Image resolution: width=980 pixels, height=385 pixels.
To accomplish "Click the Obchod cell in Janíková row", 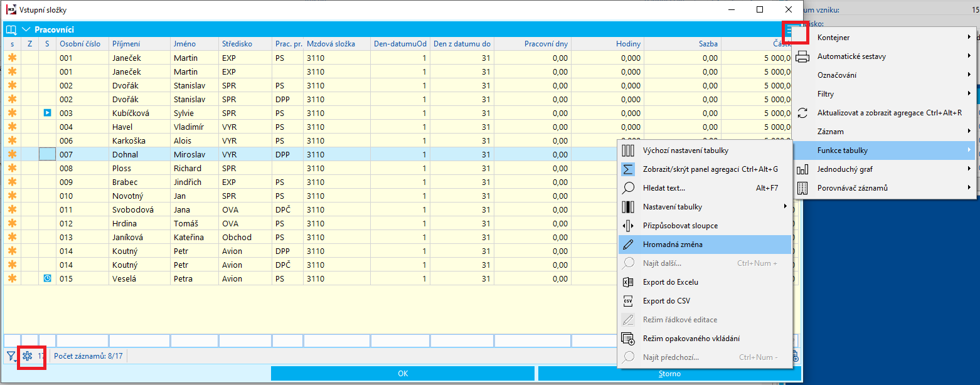I will click(x=245, y=237).
